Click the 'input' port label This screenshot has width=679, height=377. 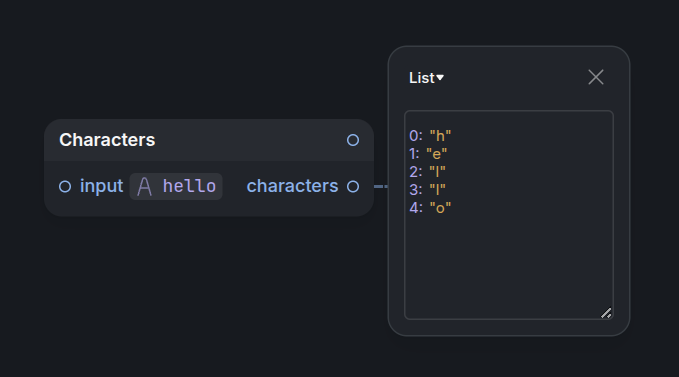(101, 186)
